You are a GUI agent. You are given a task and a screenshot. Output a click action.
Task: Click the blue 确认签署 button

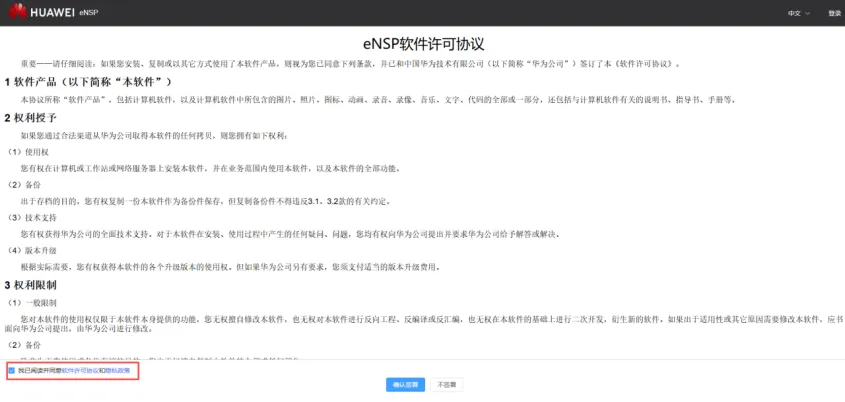[x=405, y=385]
